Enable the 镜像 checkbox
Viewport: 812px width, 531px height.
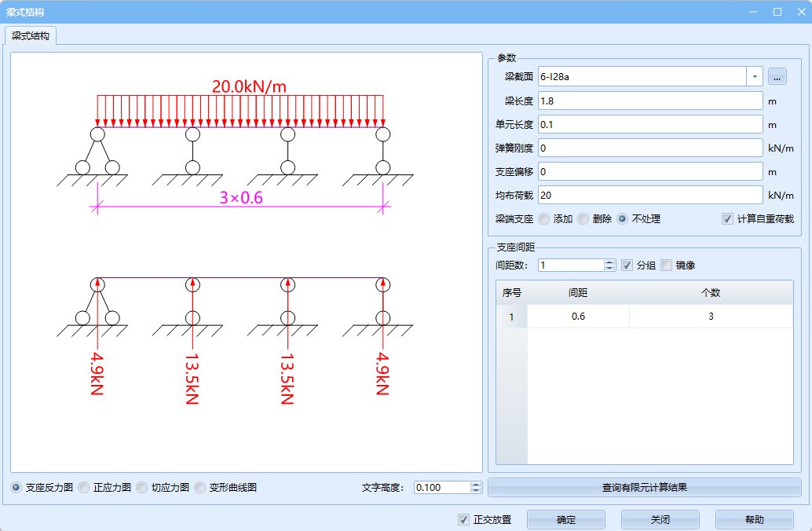click(x=667, y=265)
